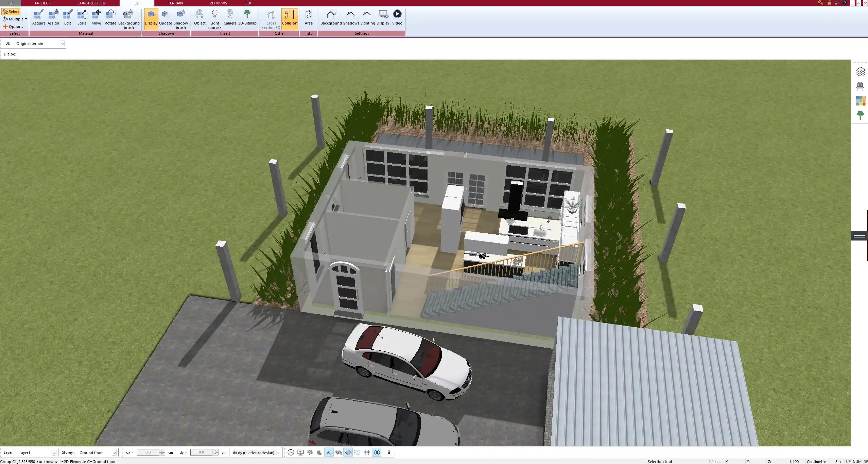Open the bottom toolbar overflow menu

pos(389,452)
